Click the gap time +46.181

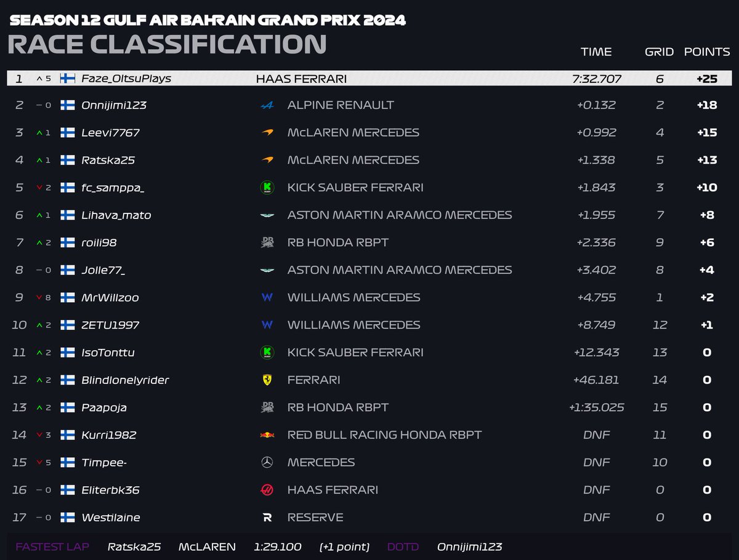coord(596,380)
